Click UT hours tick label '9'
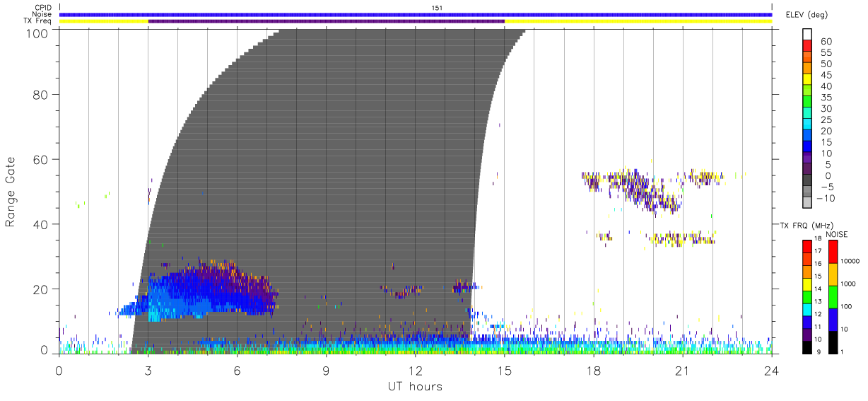The height and width of the screenshot is (401, 868). (x=326, y=370)
